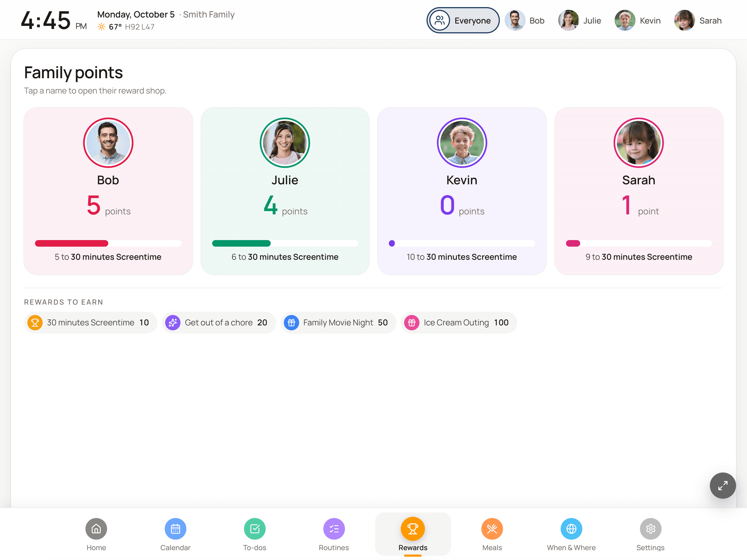Click Kevin's '10 to 30 minutes Screentime' label
Viewport: 747px width, 560px height.
click(x=462, y=257)
